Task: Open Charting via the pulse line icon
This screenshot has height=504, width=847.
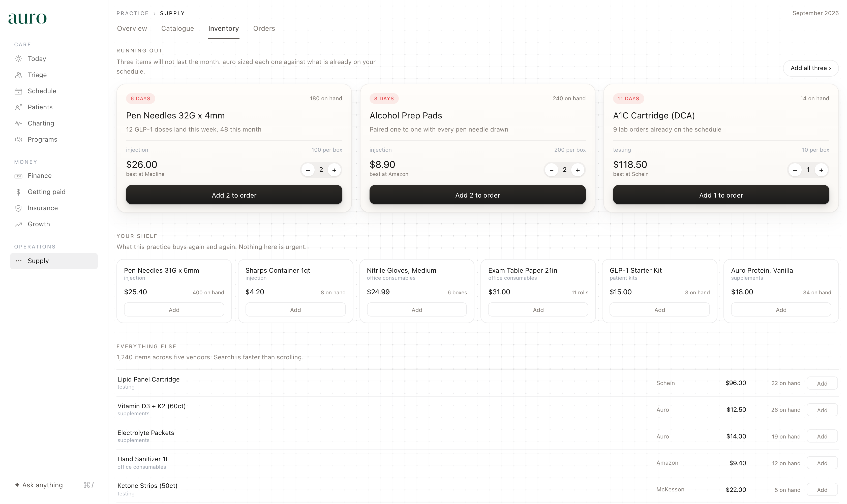Action: coord(18,123)
